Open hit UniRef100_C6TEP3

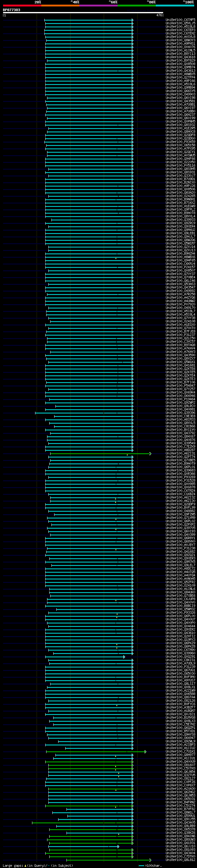[180, 30]
